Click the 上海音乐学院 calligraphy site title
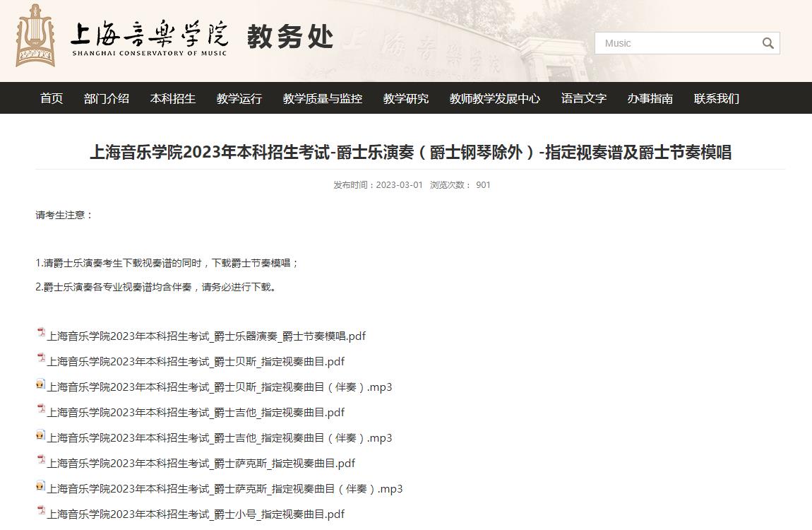This screenshot has width=812, height=530. click(x=149, y=38)
